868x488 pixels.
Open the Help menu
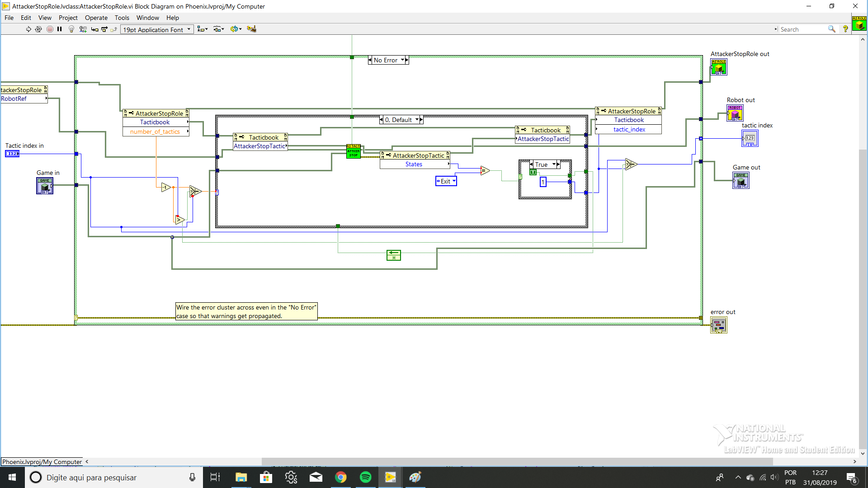pyautogui.click(x=173, y=18)
